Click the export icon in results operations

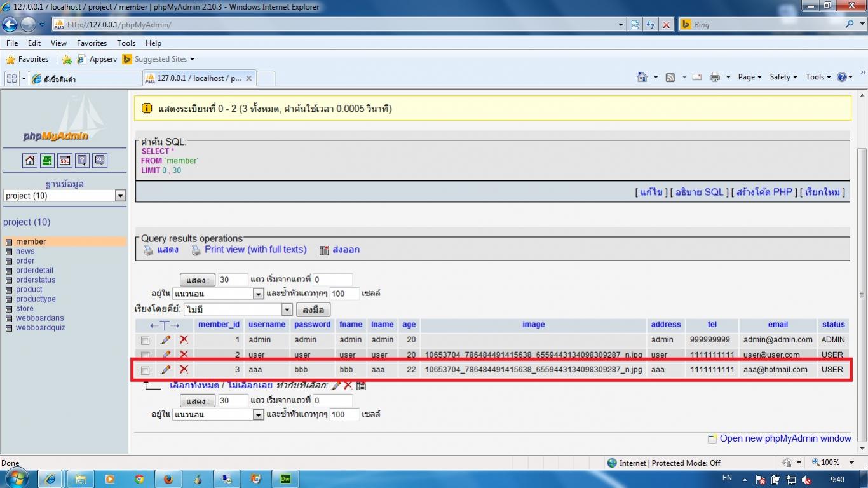[324, 250]
